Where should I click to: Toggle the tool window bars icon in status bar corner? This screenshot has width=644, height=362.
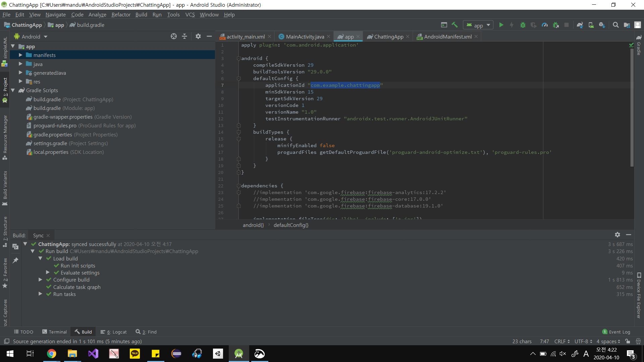pyautogui.click(x=6, y=341)
